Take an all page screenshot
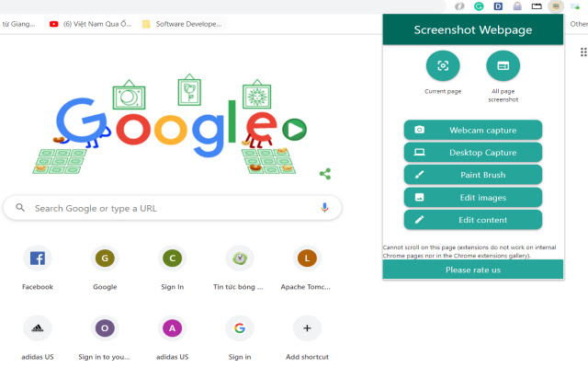Screen dimensions: 588x368 503,65
